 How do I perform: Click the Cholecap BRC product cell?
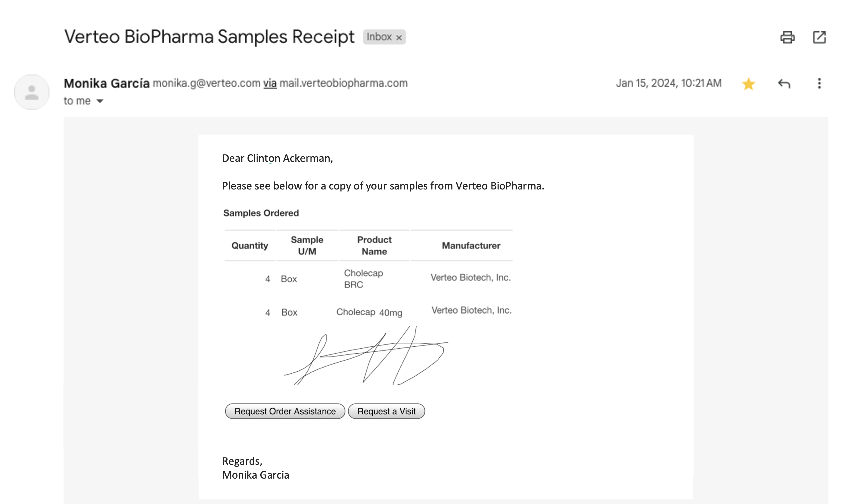pos(363,279)
